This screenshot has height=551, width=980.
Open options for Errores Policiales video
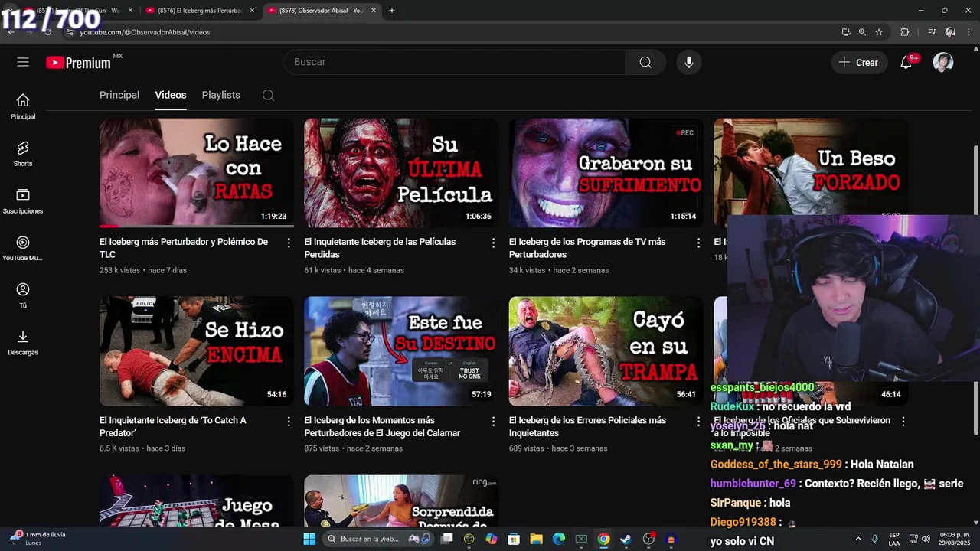coord(698,422)
